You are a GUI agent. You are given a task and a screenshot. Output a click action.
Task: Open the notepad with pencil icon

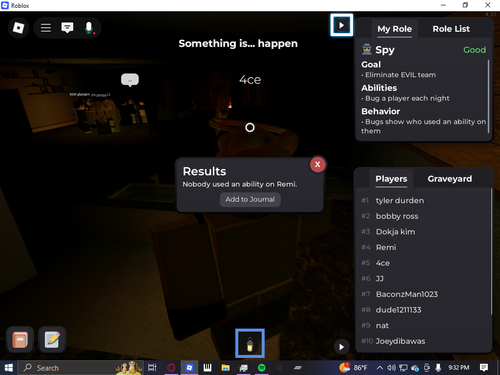pos(52,340)
